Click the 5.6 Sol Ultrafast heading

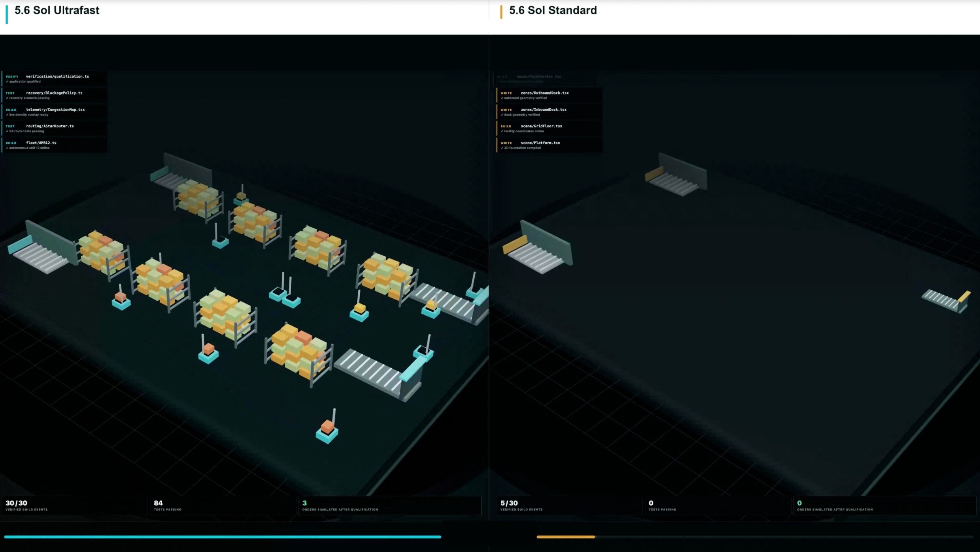57,10
